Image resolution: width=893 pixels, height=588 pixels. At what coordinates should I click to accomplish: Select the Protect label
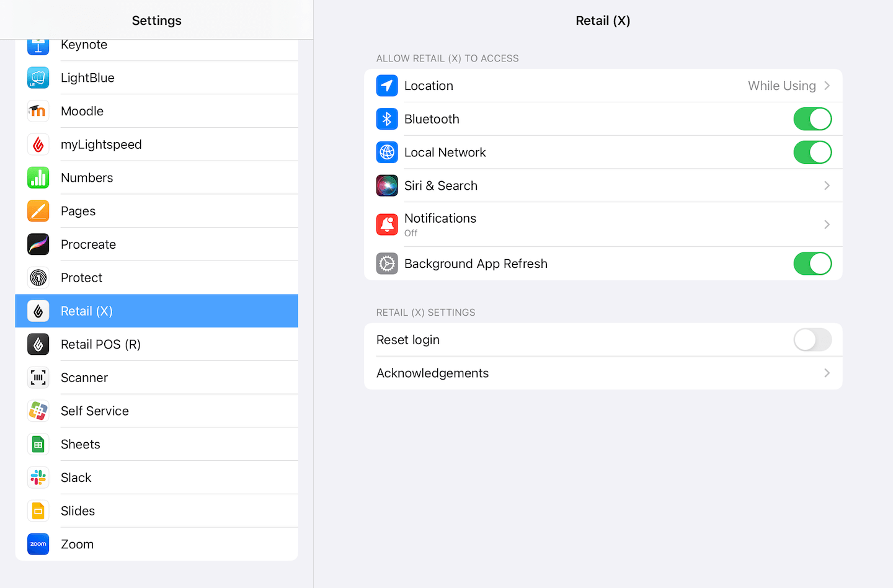click(81, 278)
